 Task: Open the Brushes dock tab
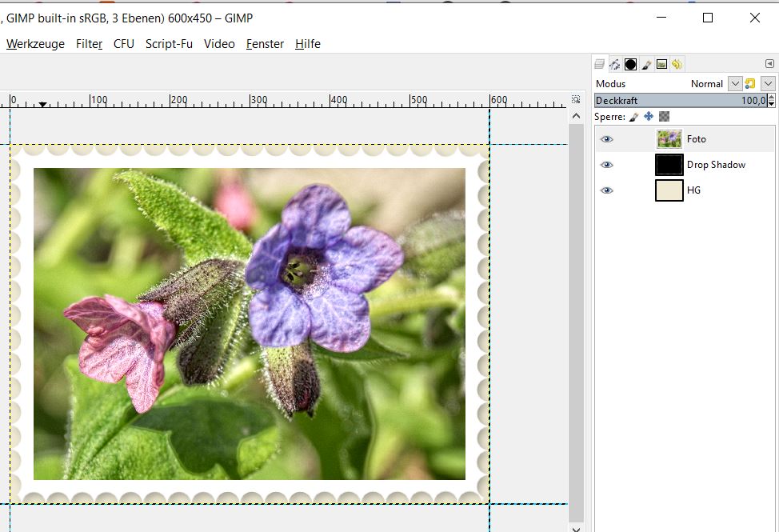(x=646, y=65)
